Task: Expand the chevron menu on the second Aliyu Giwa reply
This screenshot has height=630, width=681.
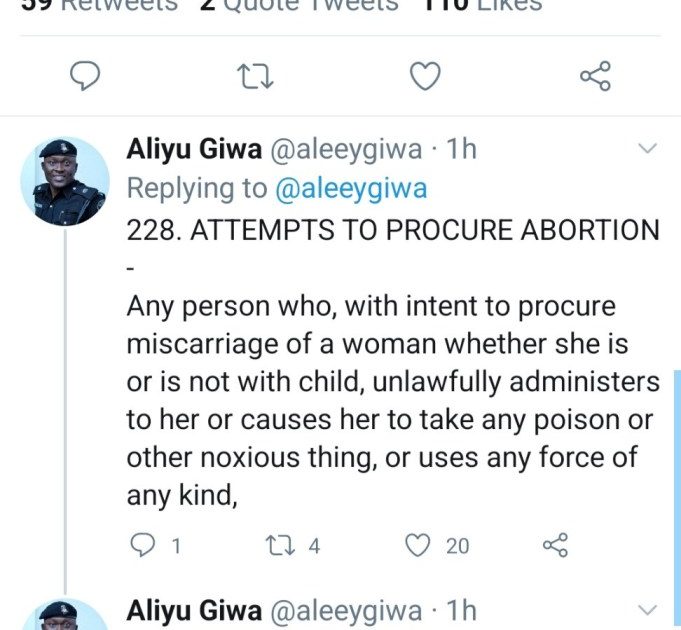Action: (x=647, y=609)
